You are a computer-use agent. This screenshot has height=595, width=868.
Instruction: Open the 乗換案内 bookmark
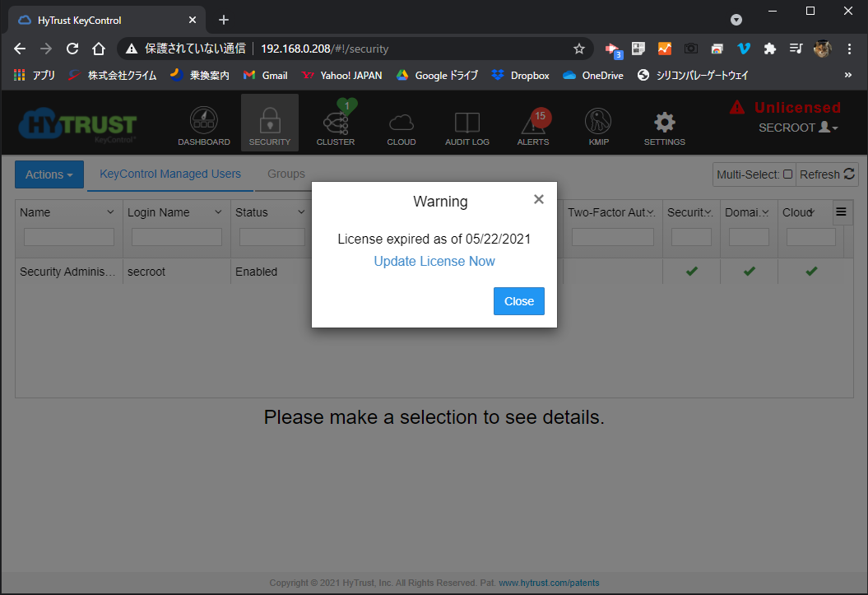tap(200, 75)
